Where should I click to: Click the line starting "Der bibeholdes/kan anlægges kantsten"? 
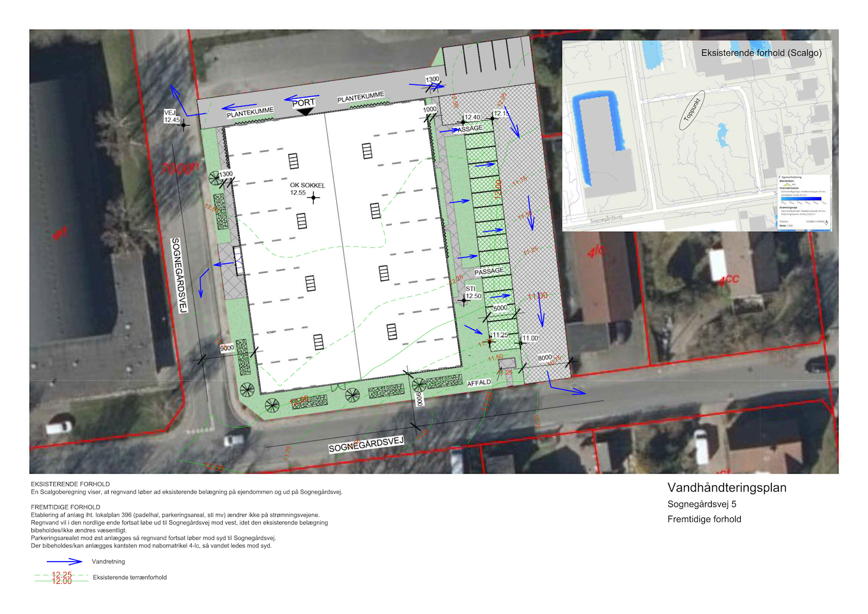(152, 546)
